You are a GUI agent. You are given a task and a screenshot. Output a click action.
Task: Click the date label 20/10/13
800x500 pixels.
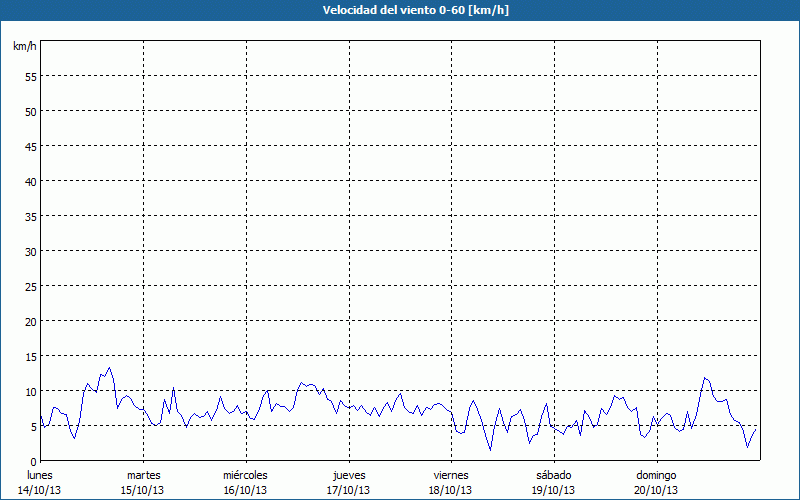point(656,490)
